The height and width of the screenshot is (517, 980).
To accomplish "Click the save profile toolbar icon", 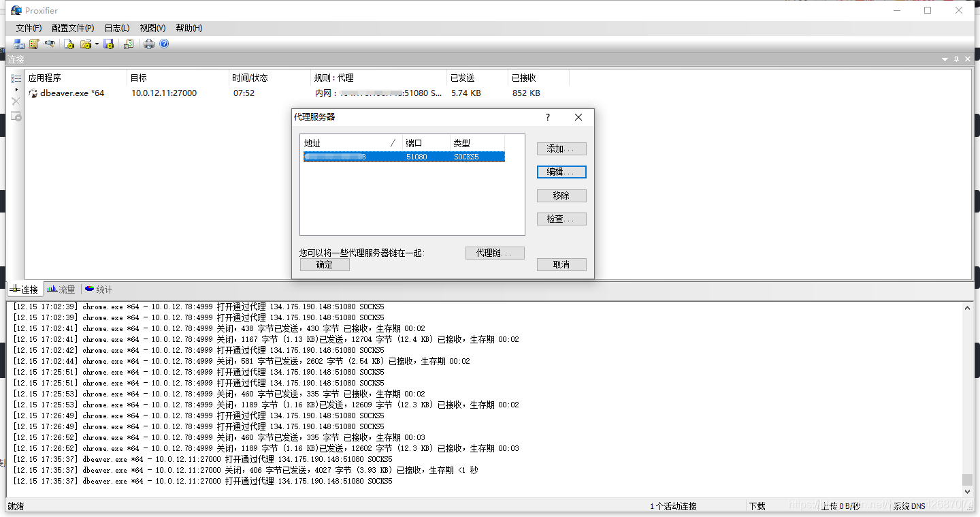I will click(108, 44).
